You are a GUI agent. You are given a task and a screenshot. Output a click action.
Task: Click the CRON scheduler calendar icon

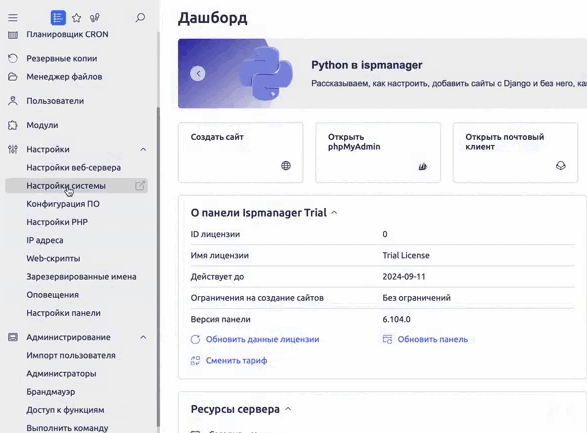coord(13,35)
